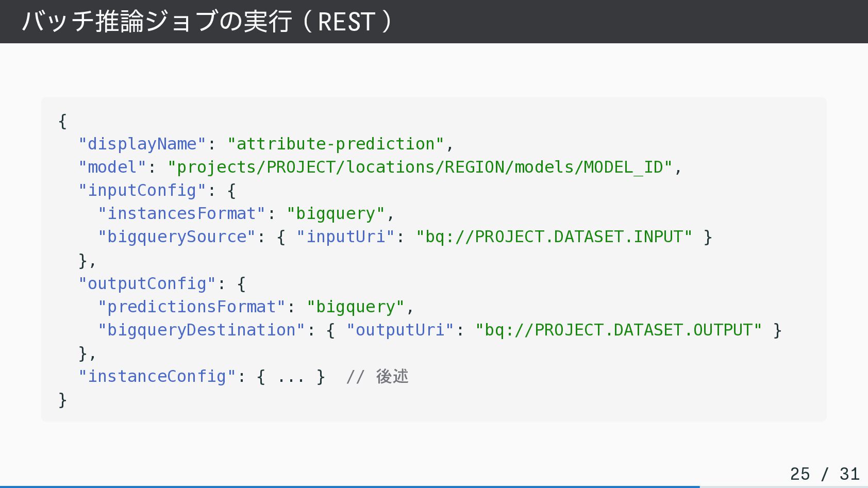Click the "outputConfig" key
This screenshot has width=868, height=488.
point(147,283)
